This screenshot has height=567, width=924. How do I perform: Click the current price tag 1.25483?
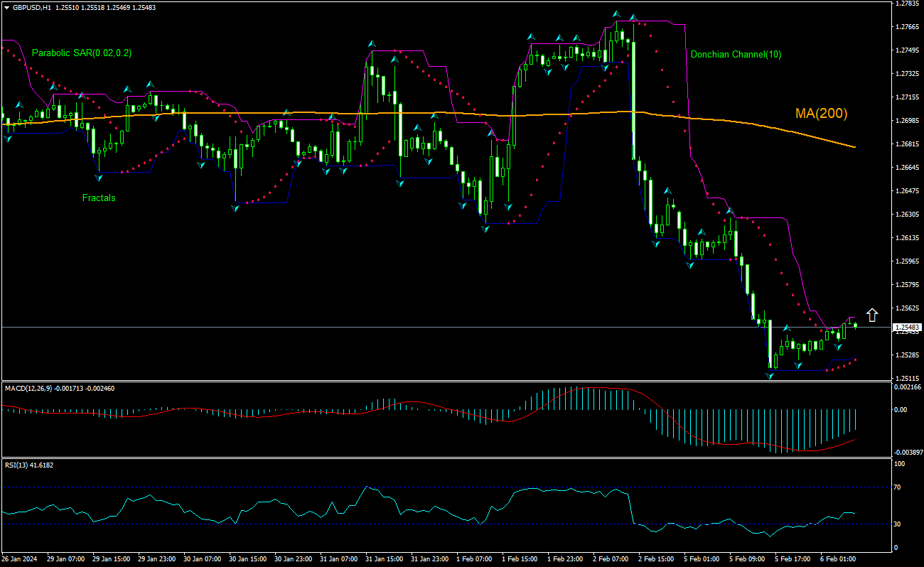pyautogui.click(x=906, y=328)
